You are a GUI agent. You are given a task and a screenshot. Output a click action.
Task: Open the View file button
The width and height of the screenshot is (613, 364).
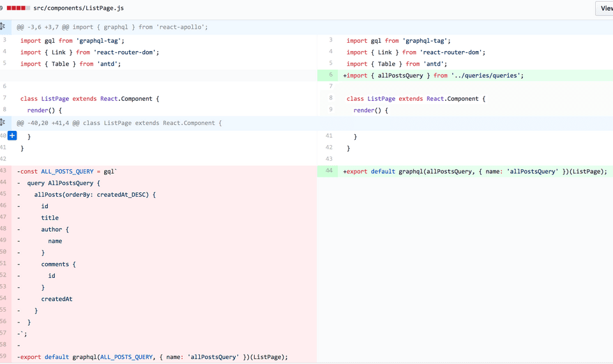(x=605, y=8)
